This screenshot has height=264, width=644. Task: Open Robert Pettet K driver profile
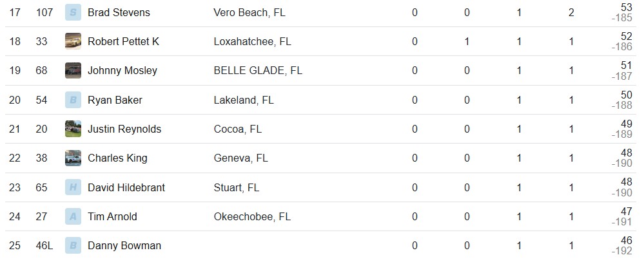click(123, 41)
